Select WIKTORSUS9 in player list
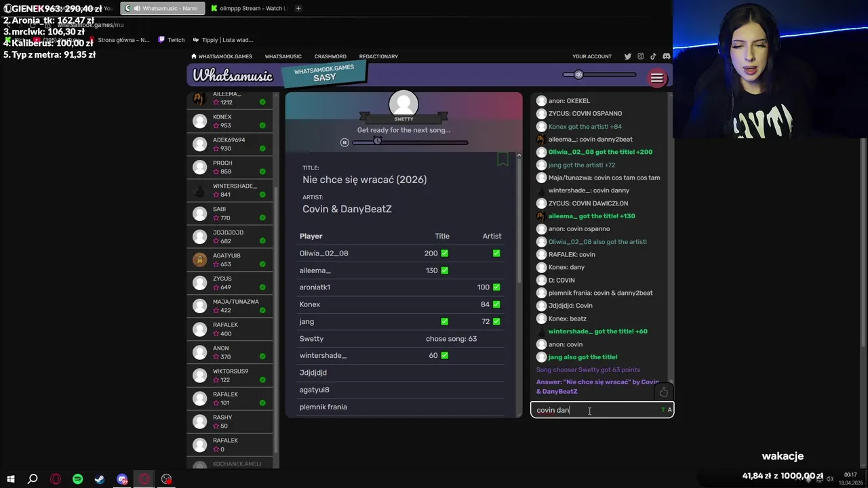 pyautogui.click(x=229, y=375)
